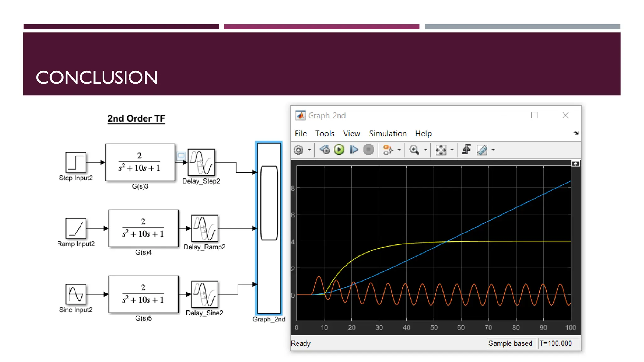Expand dropdown arrow beside measurements ruler
This screenshot has height=362, width=644.
(493, 150)
